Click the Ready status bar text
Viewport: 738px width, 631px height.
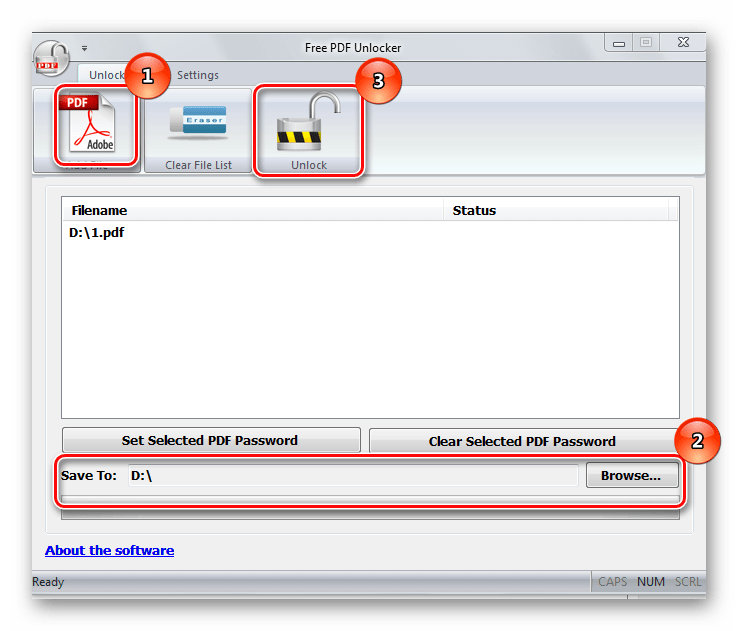click(x=48, y=582)
